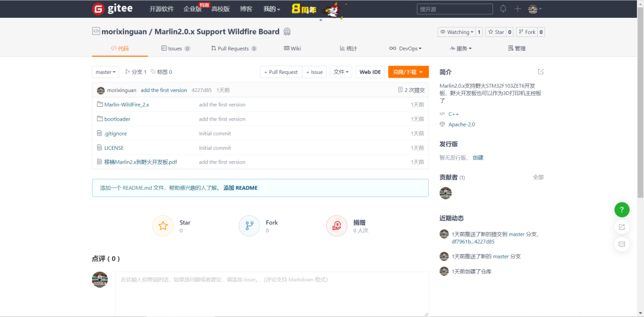Click the branch icon 分支 1
Viewport: 644px width, 317px height.
[128, 72]
